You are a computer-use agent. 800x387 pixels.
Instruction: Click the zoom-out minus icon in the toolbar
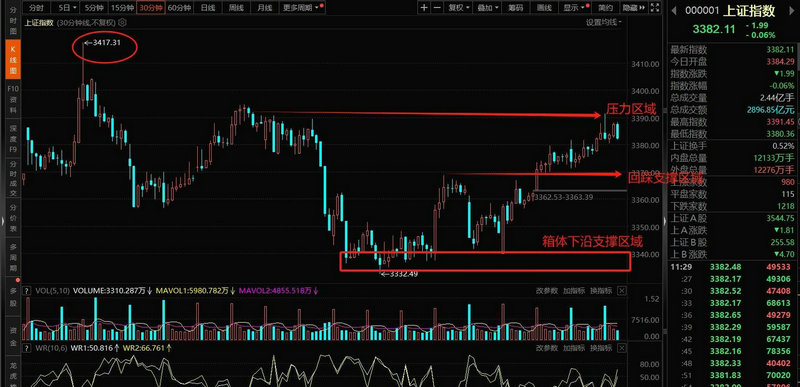[x=437, y=8]
